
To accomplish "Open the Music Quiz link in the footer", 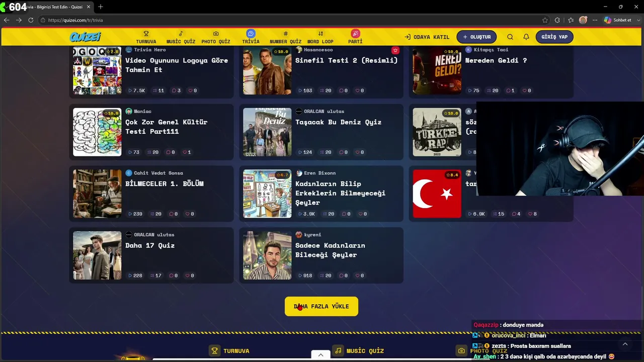I will click(359, 351).
